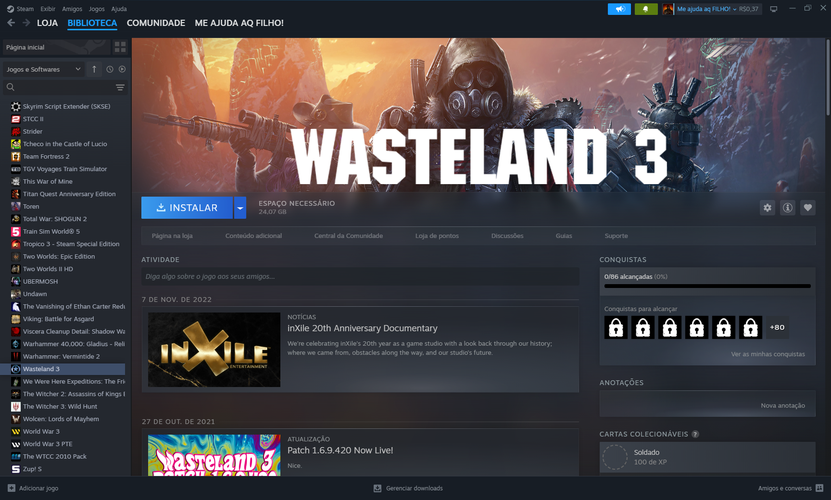The height and width of the screenshot is (500, 831).
Task: Open the Página na loja link
Action: [x=172, y=236]
